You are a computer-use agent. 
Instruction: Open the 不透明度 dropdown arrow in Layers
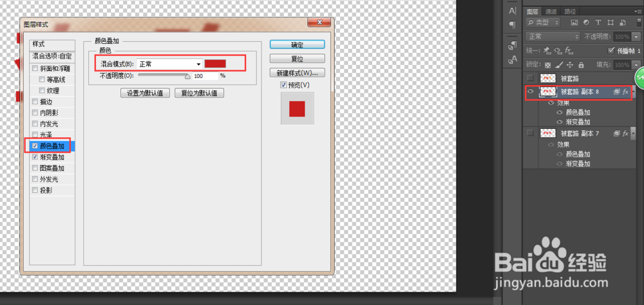(x=637, y=37)
